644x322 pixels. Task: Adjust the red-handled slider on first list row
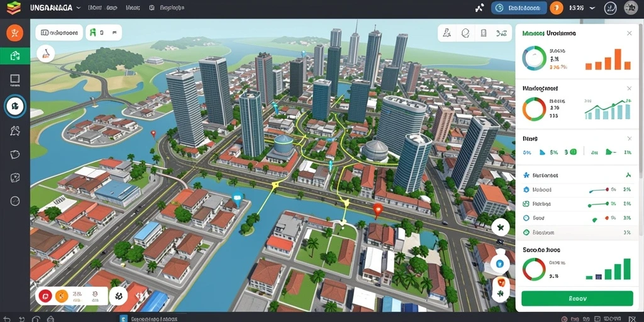click(599, 190)
